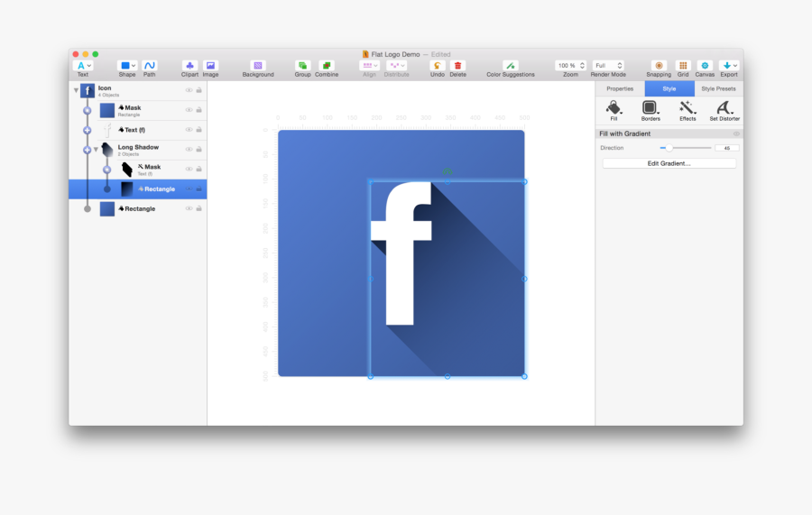Toggle visibility of Long Shadow layer
This screenshot has height=515, width=812.
(189, 149)
